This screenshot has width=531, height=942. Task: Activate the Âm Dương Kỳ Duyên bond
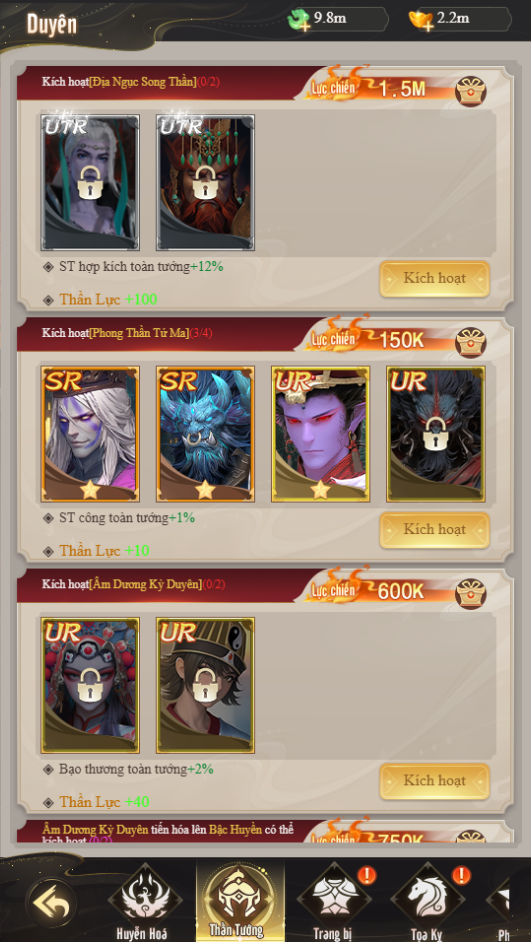(x=434, y=781)
